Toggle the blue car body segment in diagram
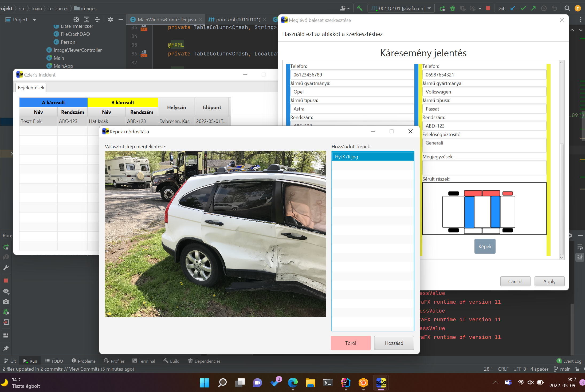Viewport: 585px width, 392px height. pos(469,212)
